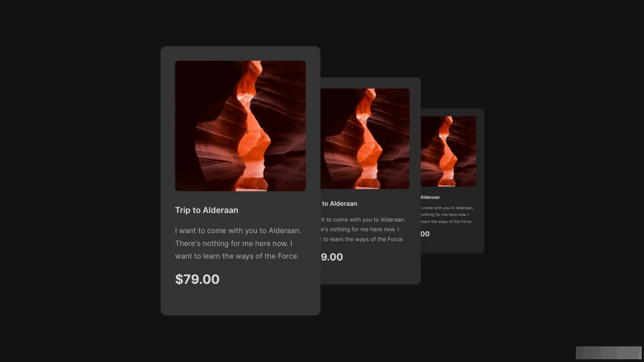
Task: Click the blurred gray watermark in corner
Action: pyautogui.click(x=609, y=353)
